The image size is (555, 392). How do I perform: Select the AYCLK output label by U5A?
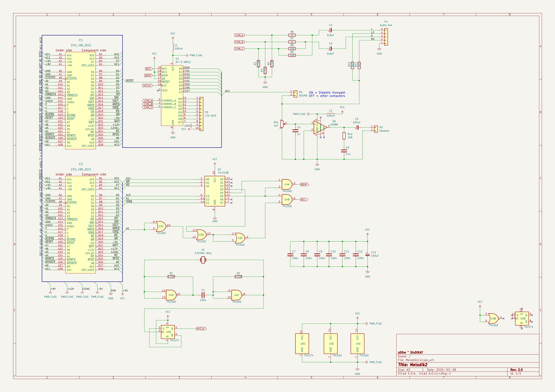[201, 329]
